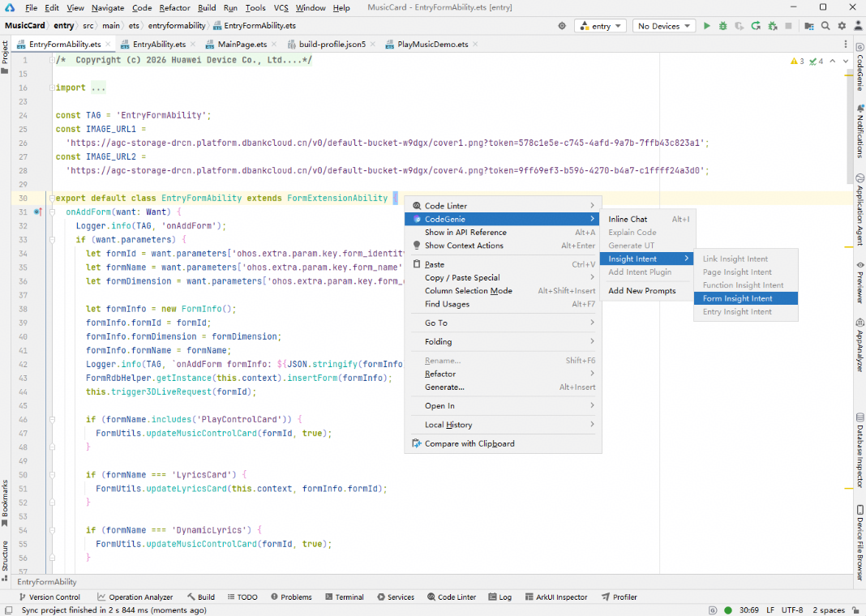Switch to the MainPage.ets tab

pyautogui.click(x=242, y=44)
